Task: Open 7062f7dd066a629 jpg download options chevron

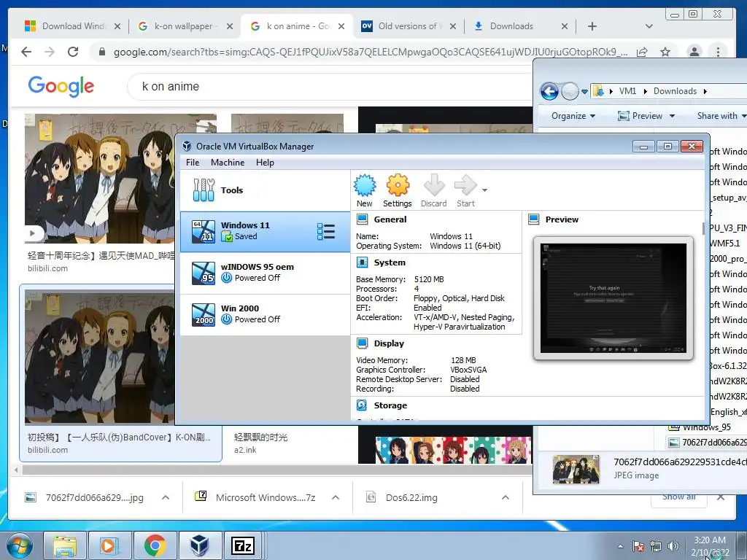Action: click(x=166, y=497)
